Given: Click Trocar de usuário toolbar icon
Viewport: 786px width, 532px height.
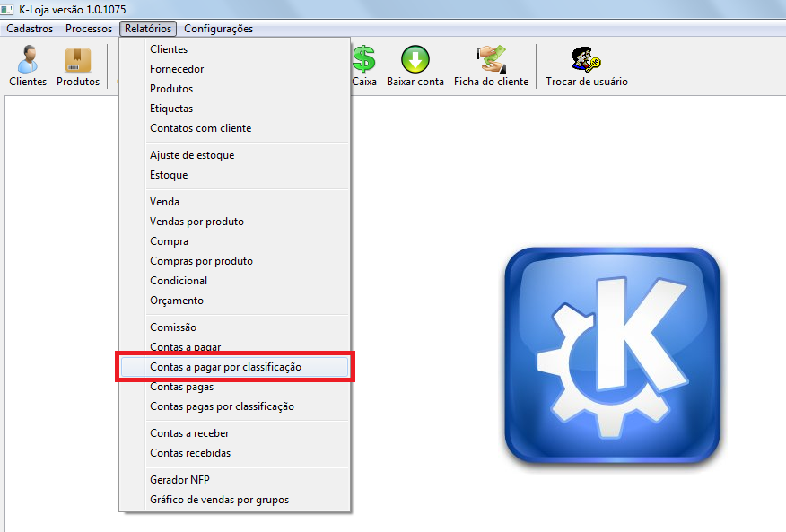Looking at the screenshot, I should pos(587,65).
